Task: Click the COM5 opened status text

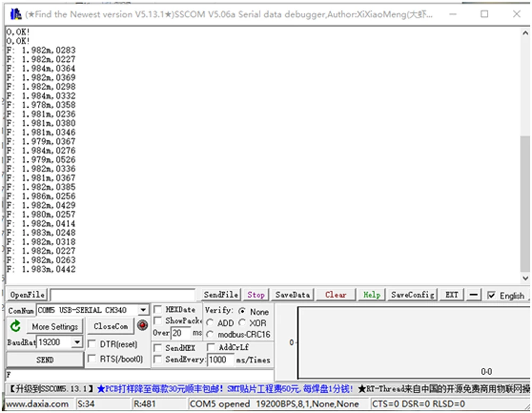Action: click(x=274, y=404)
